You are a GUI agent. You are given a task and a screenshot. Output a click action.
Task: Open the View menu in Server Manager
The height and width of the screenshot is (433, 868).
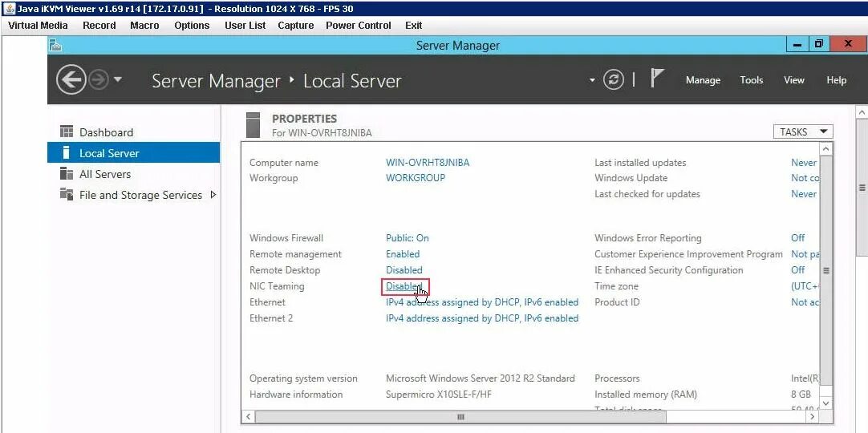click(794, 80)
